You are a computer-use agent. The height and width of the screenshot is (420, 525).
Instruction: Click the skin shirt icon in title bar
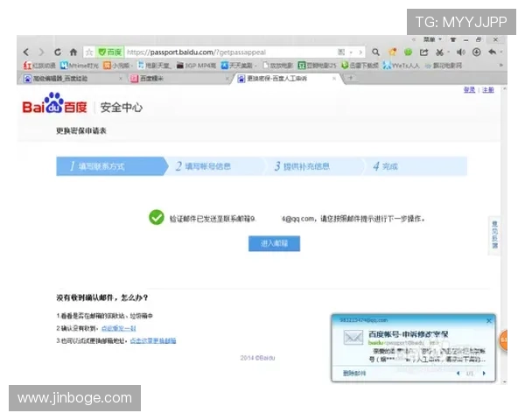click(x=453, y=39)
